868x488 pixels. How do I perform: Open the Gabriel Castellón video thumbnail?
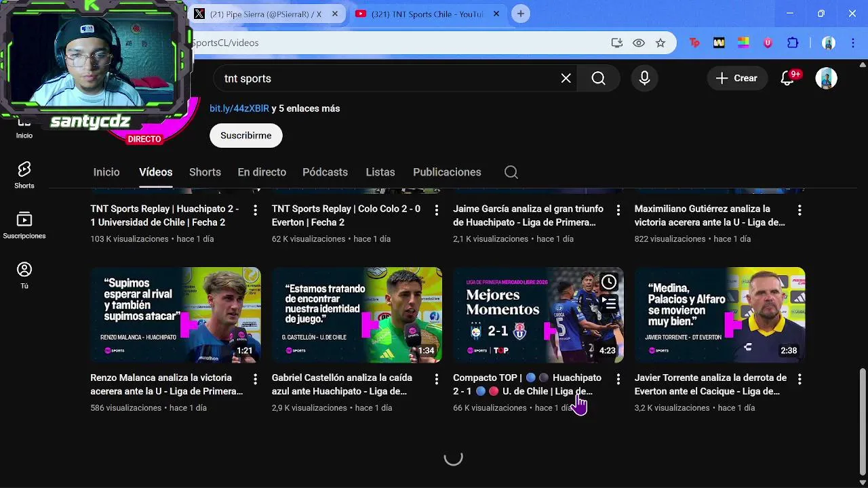pyautogui.click(x=357, y=315)
